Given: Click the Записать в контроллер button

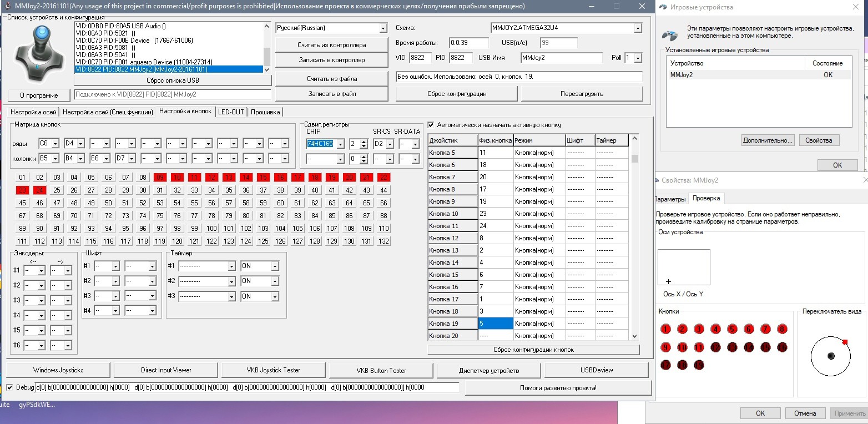Looking at the screenshot, I should pyautogui.click(x=332, y=60).
